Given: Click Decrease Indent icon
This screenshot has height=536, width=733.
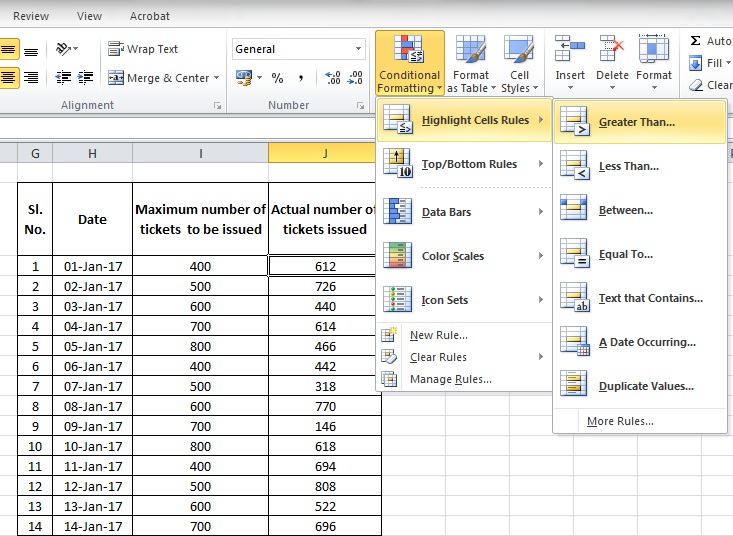Looking at the screenshot, I should [x=63, y=77].
